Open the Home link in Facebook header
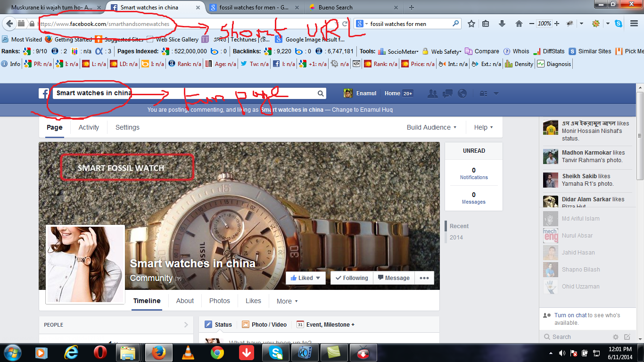Viewport: 644px width, 362px height. tap(392, 93)
